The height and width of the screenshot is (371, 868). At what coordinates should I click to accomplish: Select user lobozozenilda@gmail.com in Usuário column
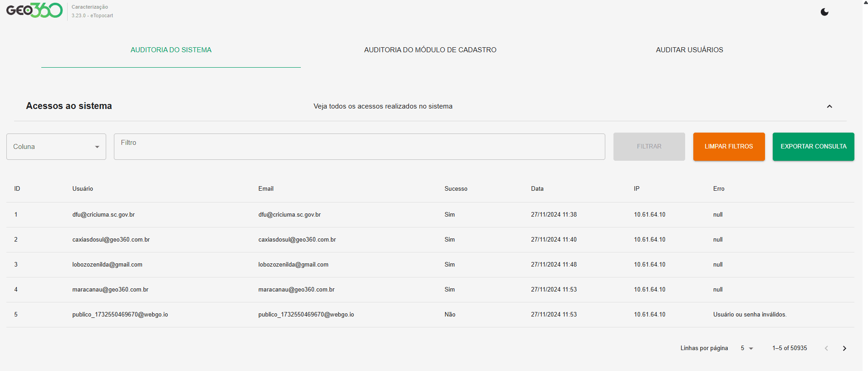pyautogui.click(x=107, y=265)
